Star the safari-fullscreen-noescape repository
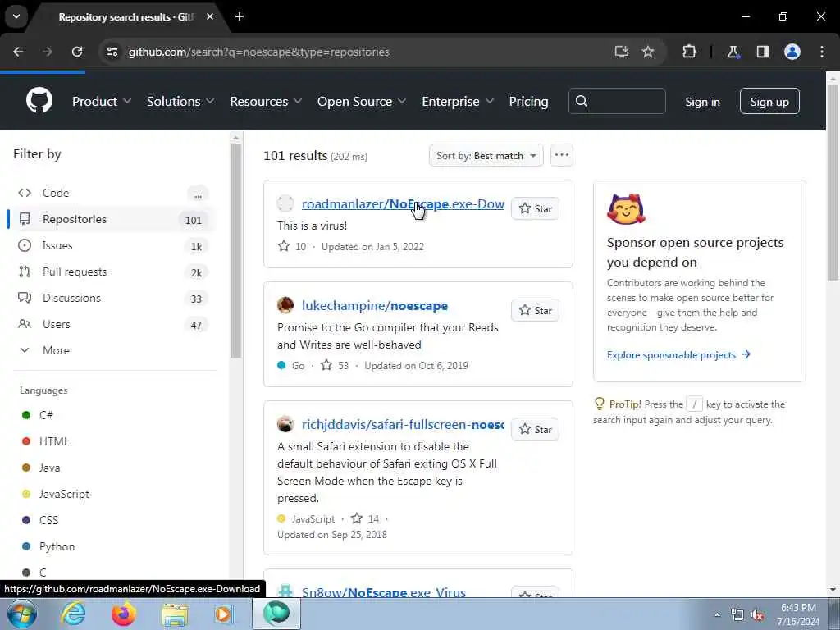 (x=535, y=430)
